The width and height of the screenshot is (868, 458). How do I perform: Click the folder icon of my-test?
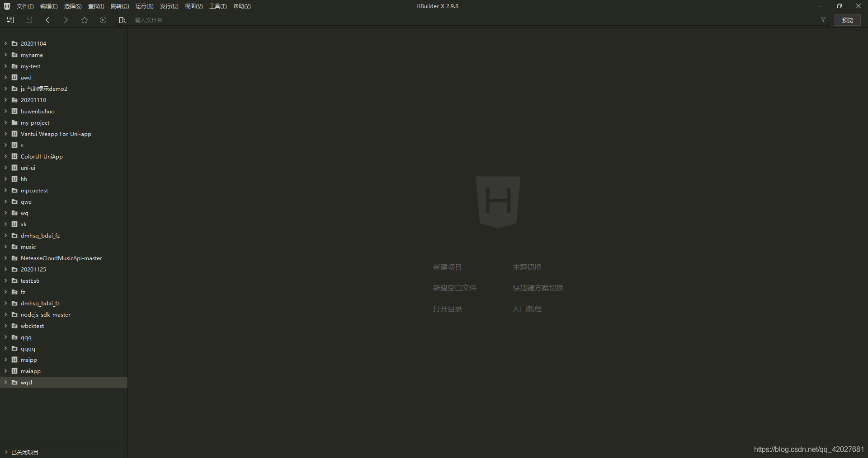(x=14, y=66)
